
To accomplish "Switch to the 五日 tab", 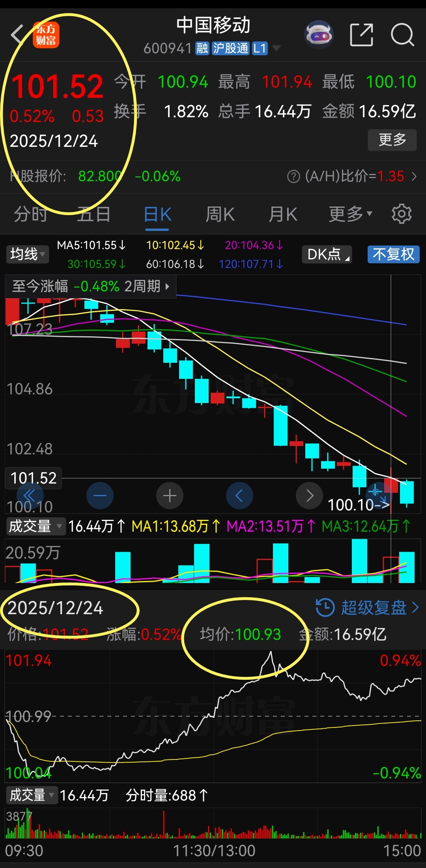I will 93,214.
